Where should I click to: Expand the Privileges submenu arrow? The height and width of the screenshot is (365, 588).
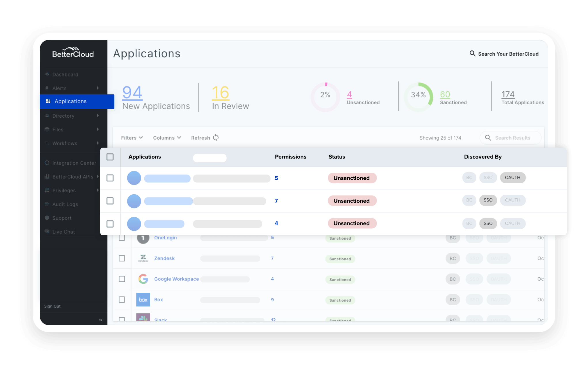tap(98, 190)
